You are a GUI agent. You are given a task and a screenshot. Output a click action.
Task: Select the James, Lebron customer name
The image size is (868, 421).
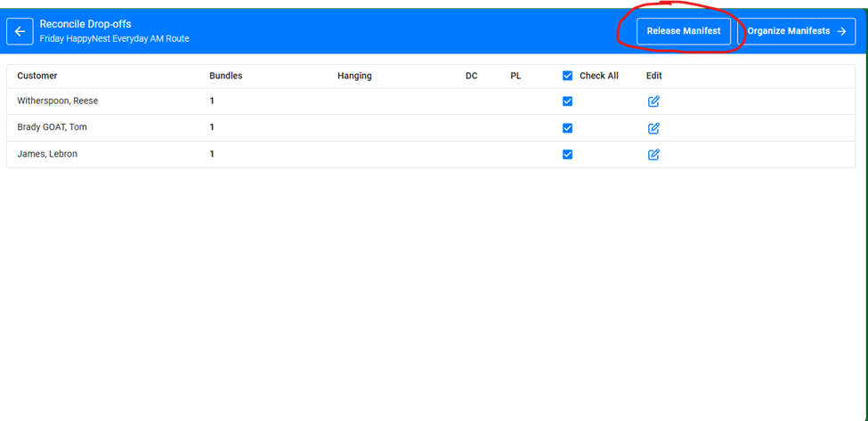[47, 155]
